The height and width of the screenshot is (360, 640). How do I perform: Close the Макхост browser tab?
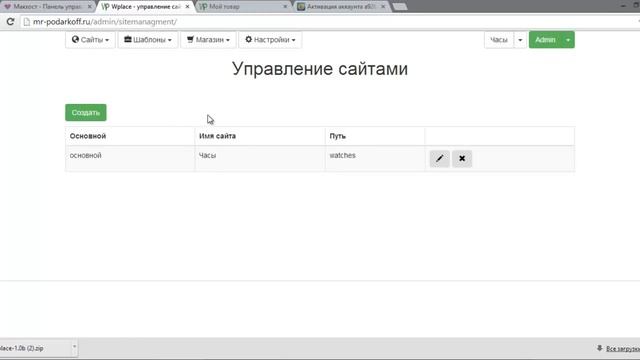click(x=89, y=7)
